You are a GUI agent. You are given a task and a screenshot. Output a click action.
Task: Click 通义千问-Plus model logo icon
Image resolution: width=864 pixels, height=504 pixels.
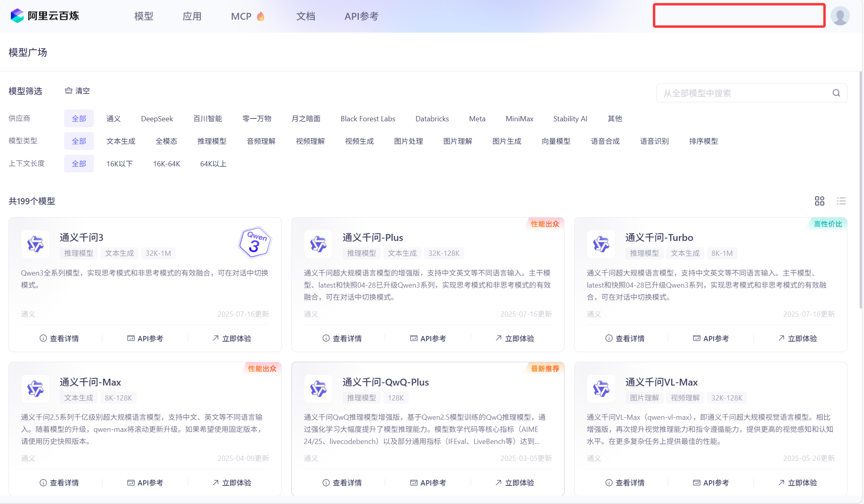tap(318, 244)
